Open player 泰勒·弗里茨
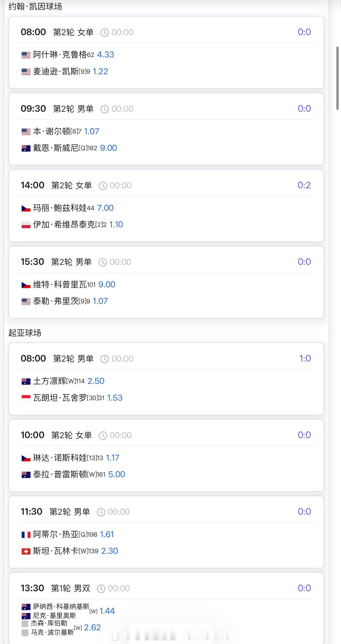The image size is (341, 644). point(56,301)
